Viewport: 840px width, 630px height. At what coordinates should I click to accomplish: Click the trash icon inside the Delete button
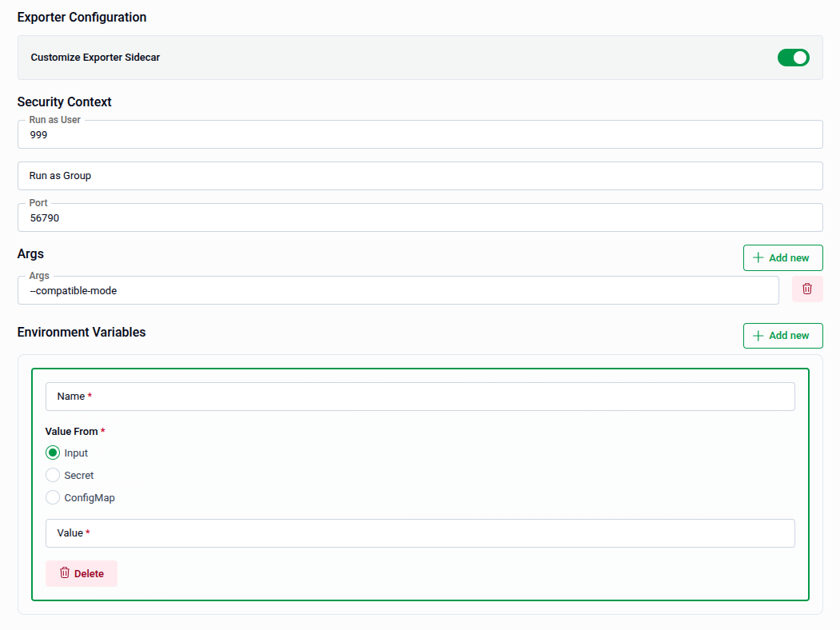tap(64, 573)
